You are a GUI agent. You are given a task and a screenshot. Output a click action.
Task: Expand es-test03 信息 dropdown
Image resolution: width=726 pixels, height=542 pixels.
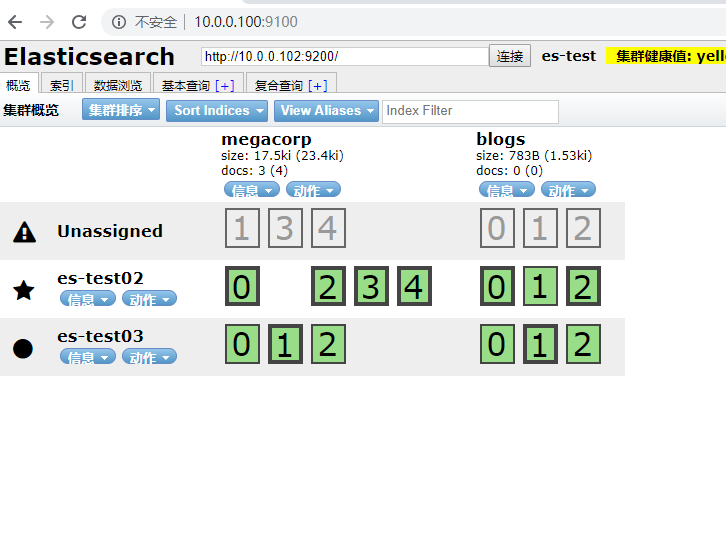(x=88, y=356)
